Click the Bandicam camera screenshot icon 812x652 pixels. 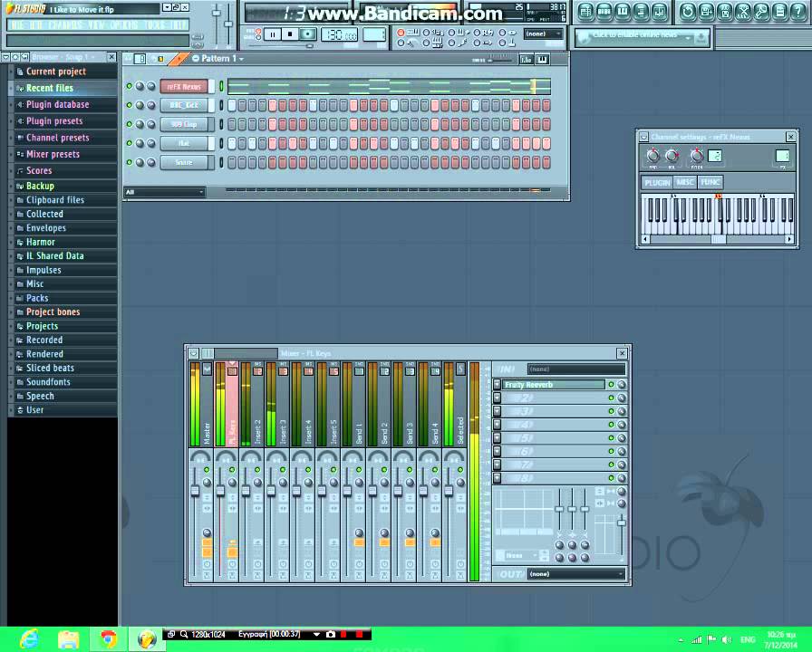tap(331, 635)
